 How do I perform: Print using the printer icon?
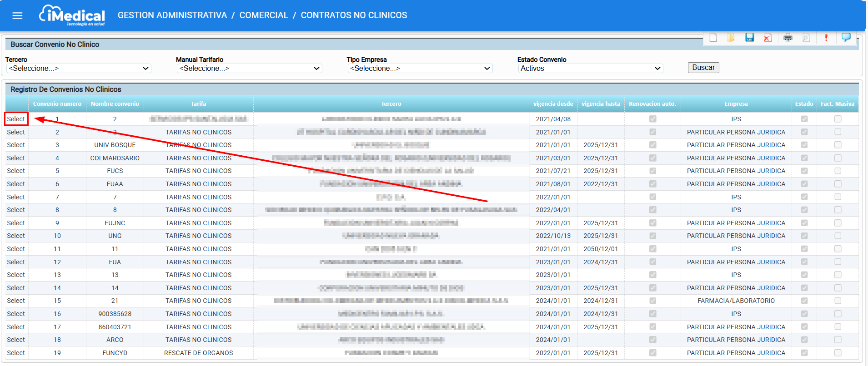(788, 38)
